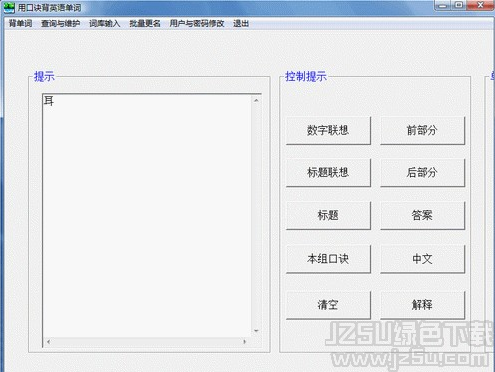The image size is (495, 372).
Task: Click the hint box scroll left arrow
Action: 49,342
